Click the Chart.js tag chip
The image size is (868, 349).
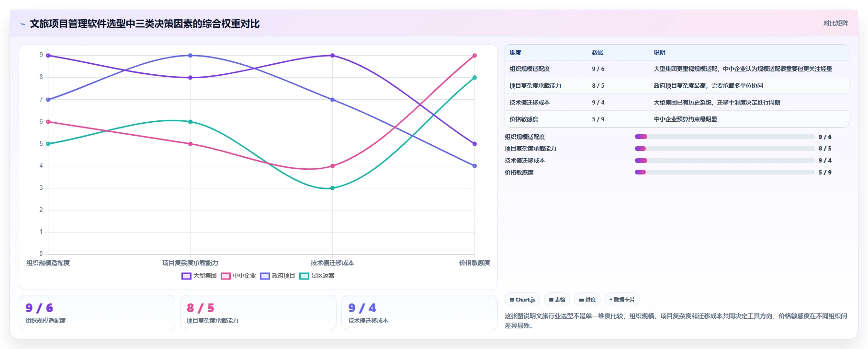tap(522, 300)
